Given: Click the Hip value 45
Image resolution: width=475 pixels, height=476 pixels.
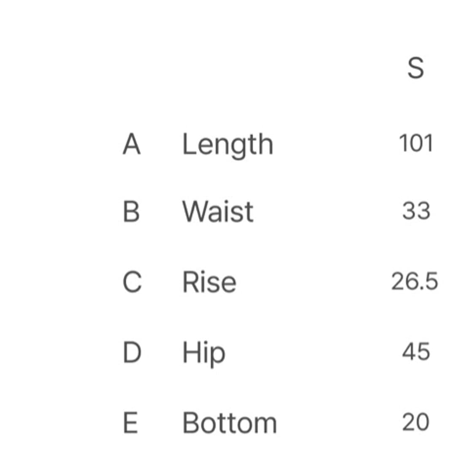Looking at the screenshot, I should pyautogui.click(x=416, y=352).
